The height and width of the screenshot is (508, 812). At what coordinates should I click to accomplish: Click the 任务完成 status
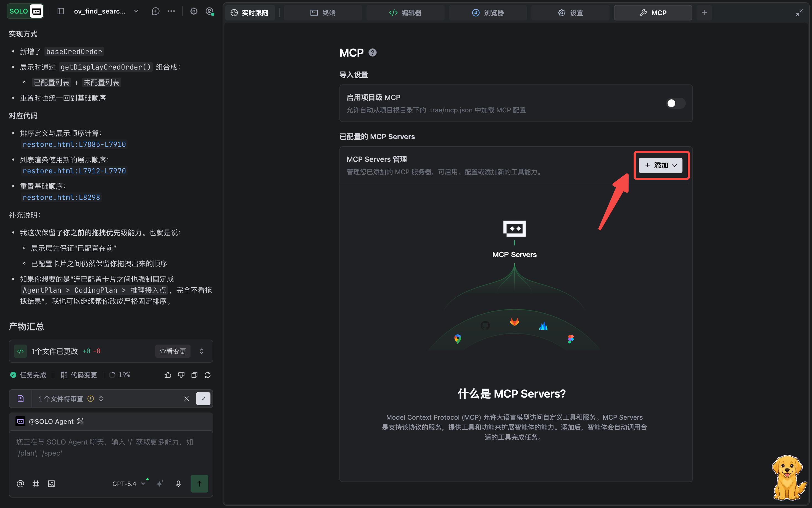pyautogui.click(x=28, y=375)
